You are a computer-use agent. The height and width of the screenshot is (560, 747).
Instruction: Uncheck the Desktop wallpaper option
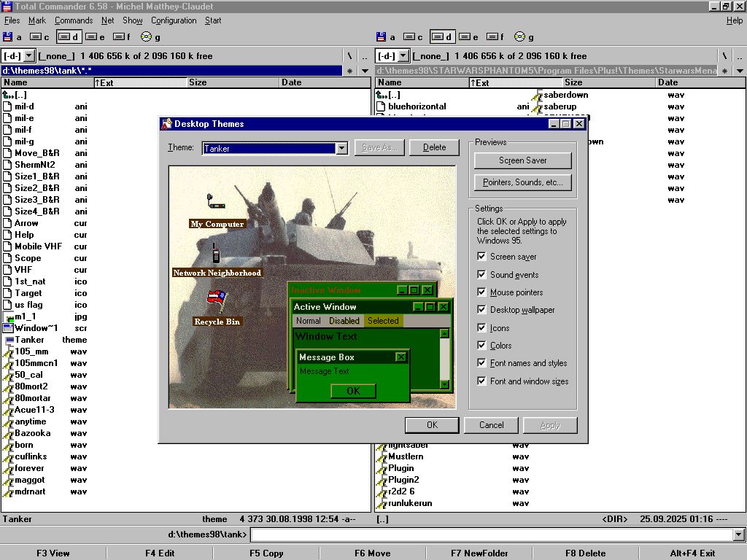[x=481, y=310]
